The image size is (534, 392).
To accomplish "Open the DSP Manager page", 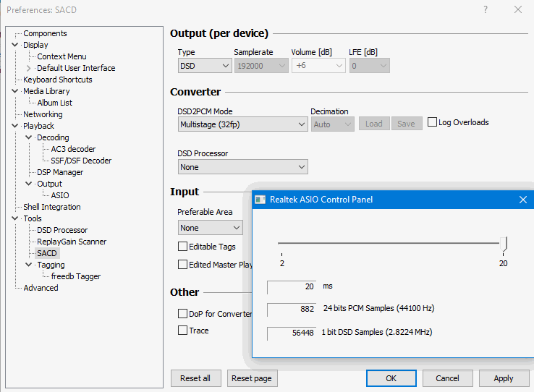I will pyautogui.click(x=60, y=172).
